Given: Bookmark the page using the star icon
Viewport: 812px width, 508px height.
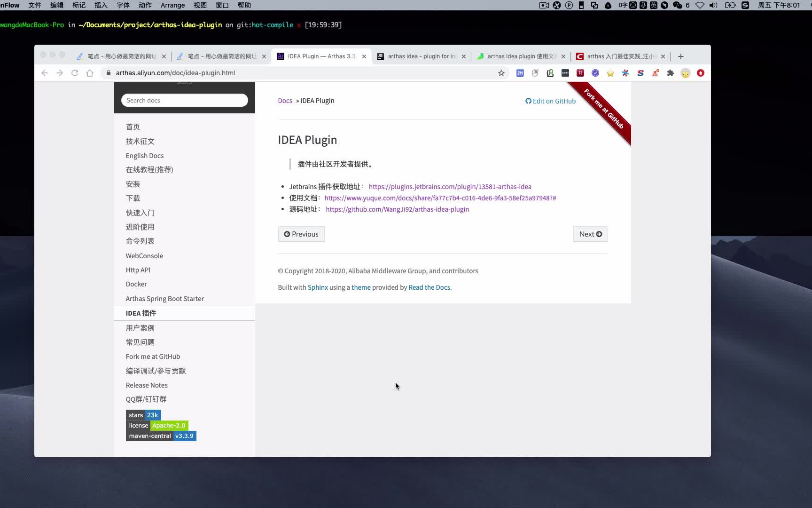Looking at the screenshot, I should tap(501, 73).
